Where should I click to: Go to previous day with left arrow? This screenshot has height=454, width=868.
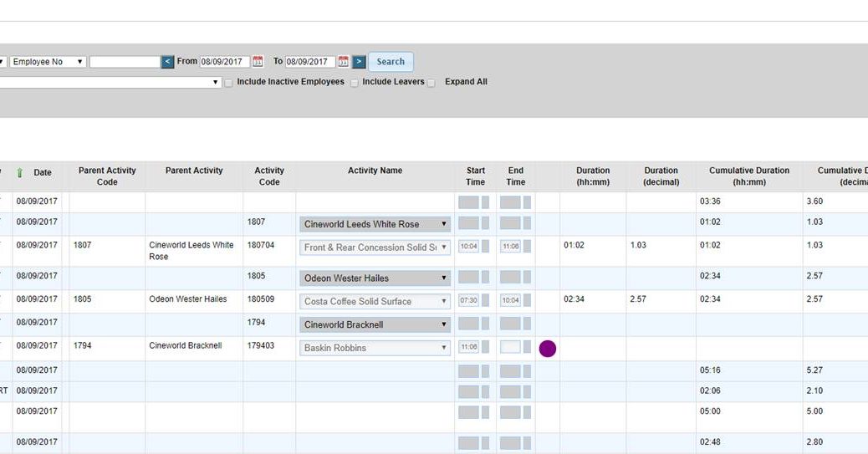[x=168, y=62]
